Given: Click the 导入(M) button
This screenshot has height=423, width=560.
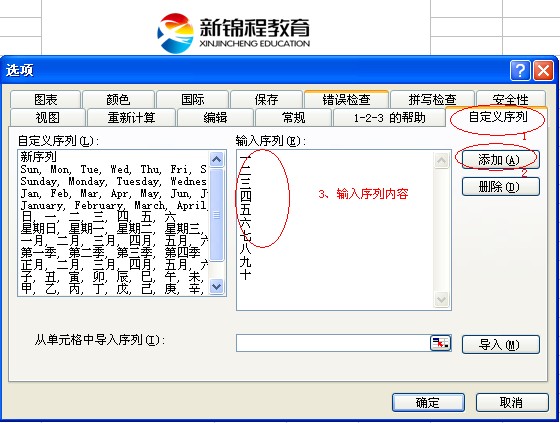Looking at the screenshot, I should coord(500,344).
